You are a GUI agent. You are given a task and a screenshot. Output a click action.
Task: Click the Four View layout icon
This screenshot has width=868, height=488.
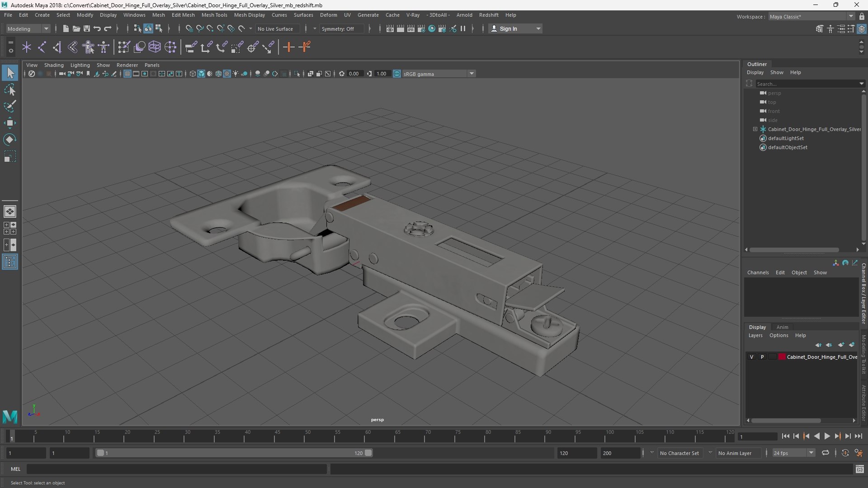pyautogui.click(x=10, y=228)
